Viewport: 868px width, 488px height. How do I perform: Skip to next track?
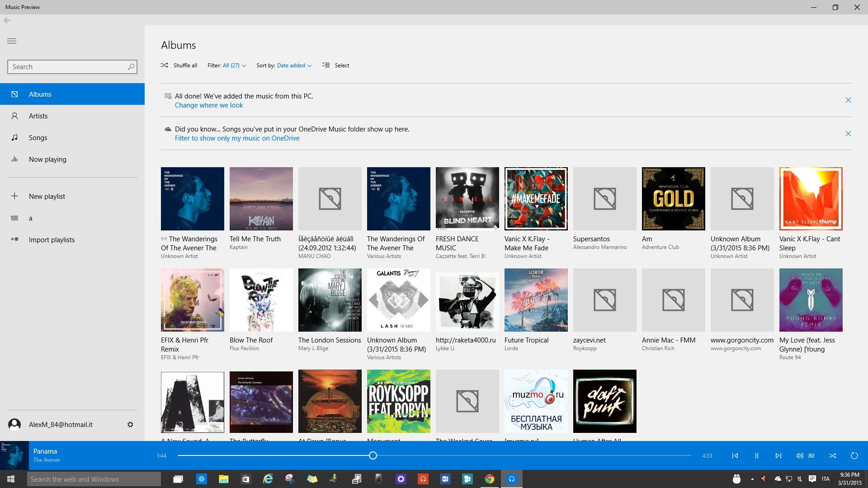778,456
